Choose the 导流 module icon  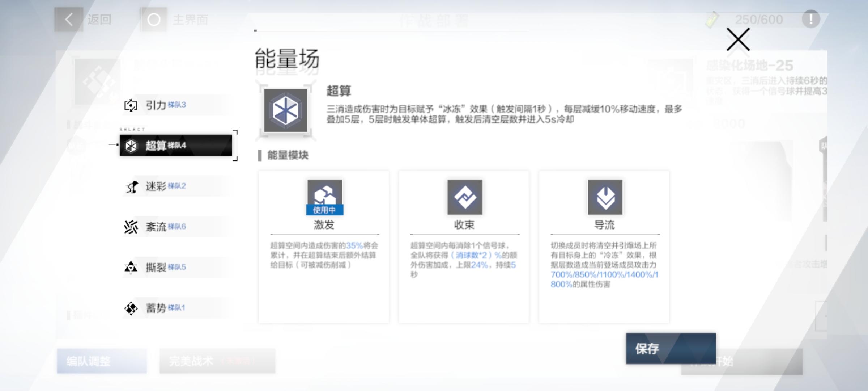coord(605,197)
